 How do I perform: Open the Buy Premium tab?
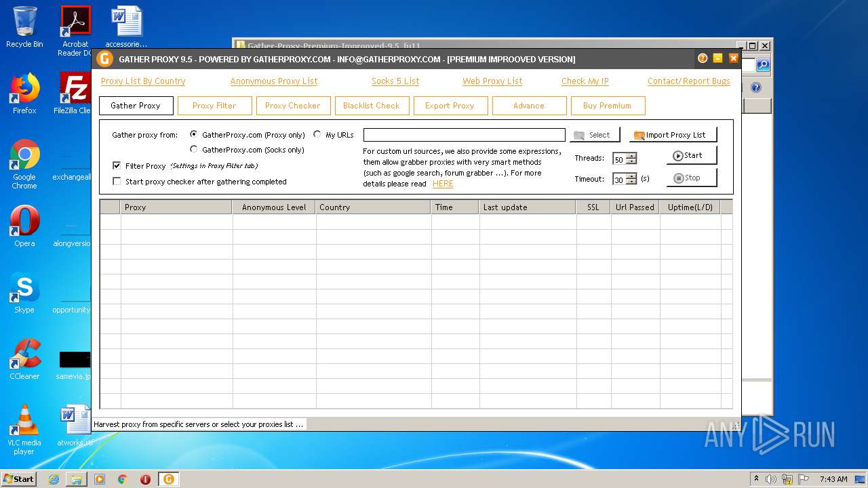608,106
